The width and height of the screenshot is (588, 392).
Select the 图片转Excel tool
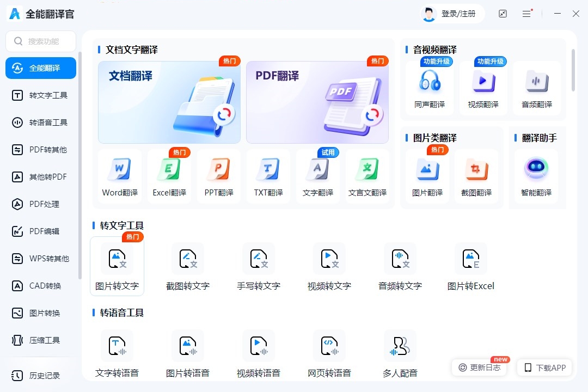[x=470, y=266]
